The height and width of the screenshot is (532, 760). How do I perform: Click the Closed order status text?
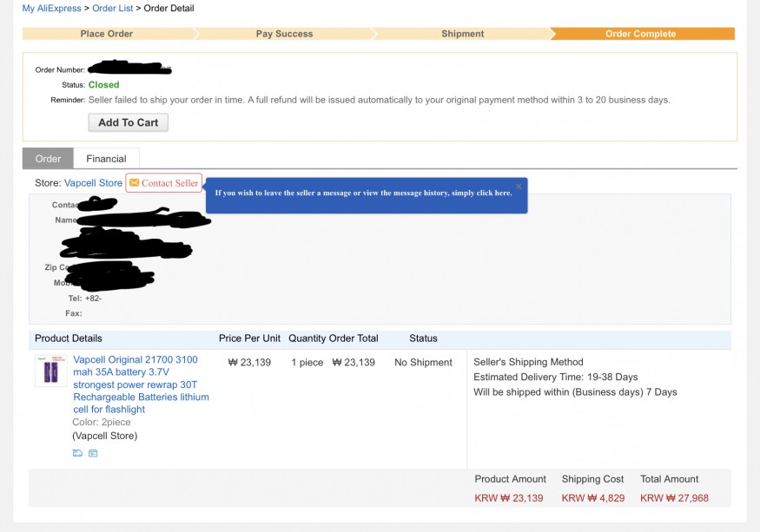click(103, 85)
